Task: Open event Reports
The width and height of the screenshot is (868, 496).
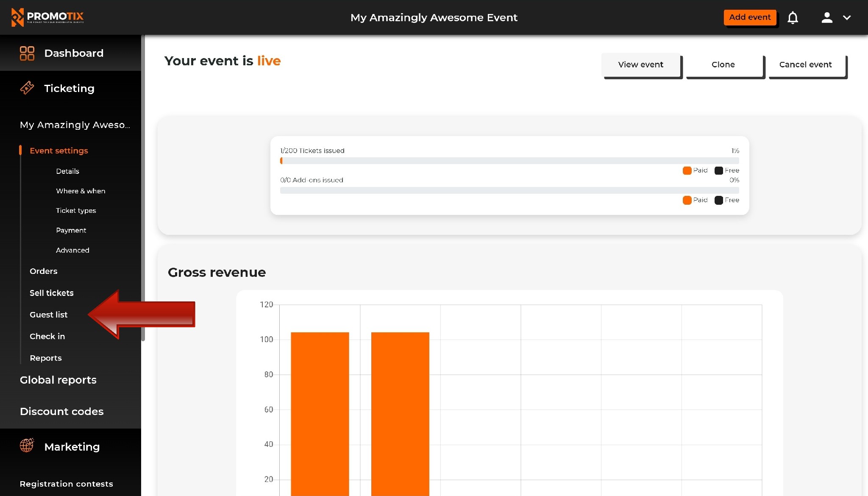Action: tap(46, 358)
